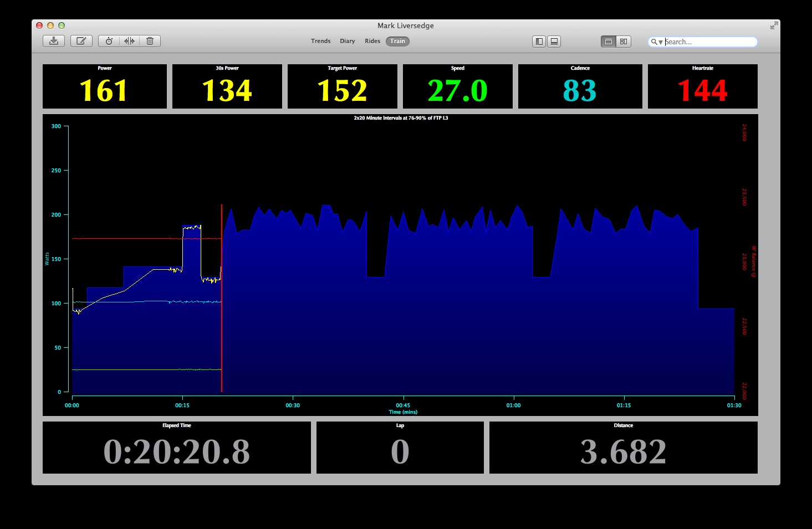Image resolution: width=812 pixels, height=529 pixels.
Task: Open the Rides view
Action: click(372, 41)
